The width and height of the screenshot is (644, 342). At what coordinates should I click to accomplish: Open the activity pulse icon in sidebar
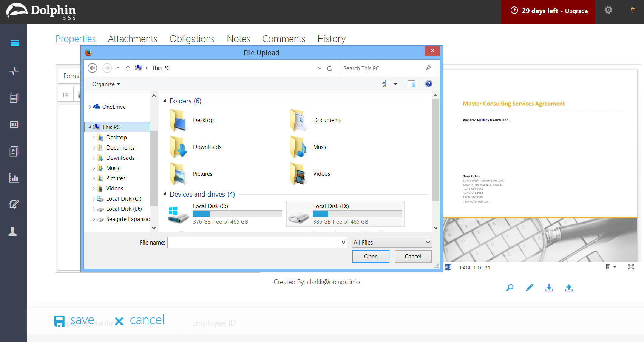(x=14, y=71)
